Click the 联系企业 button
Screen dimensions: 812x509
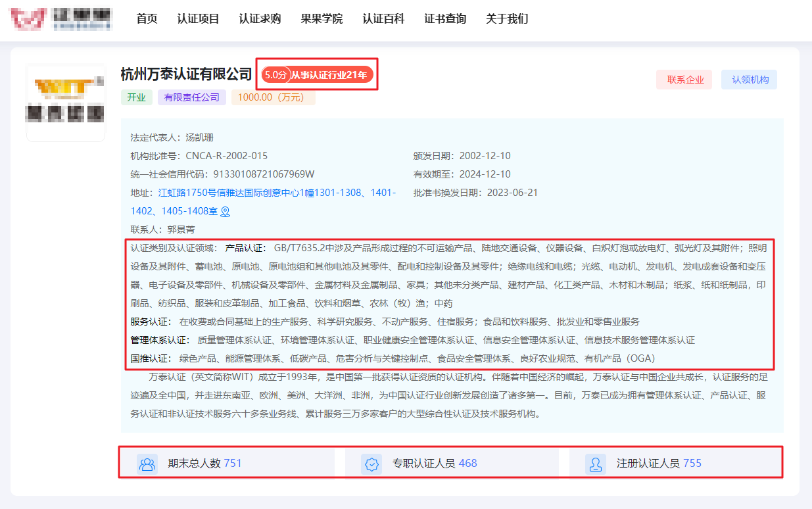point(685,80)
